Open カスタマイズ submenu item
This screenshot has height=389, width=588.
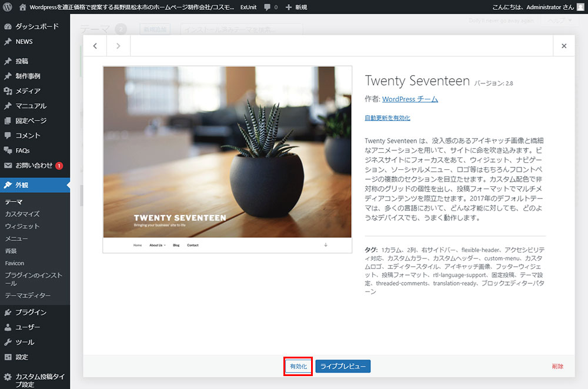(22, 214)
